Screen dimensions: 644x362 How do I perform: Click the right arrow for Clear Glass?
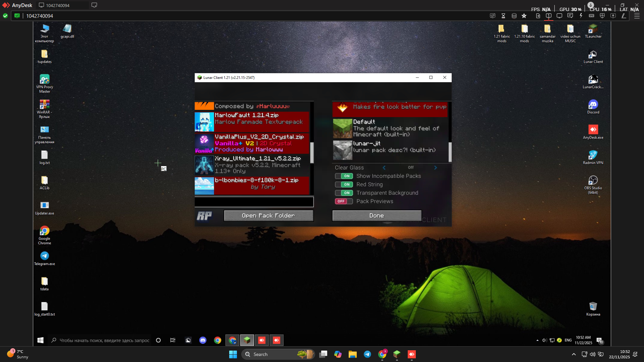point(436,168)
